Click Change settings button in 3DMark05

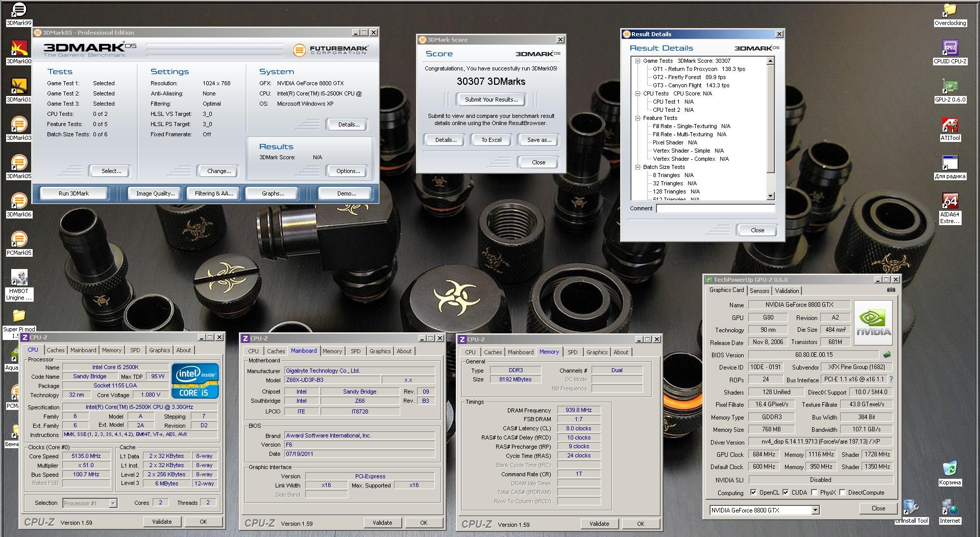218,171
